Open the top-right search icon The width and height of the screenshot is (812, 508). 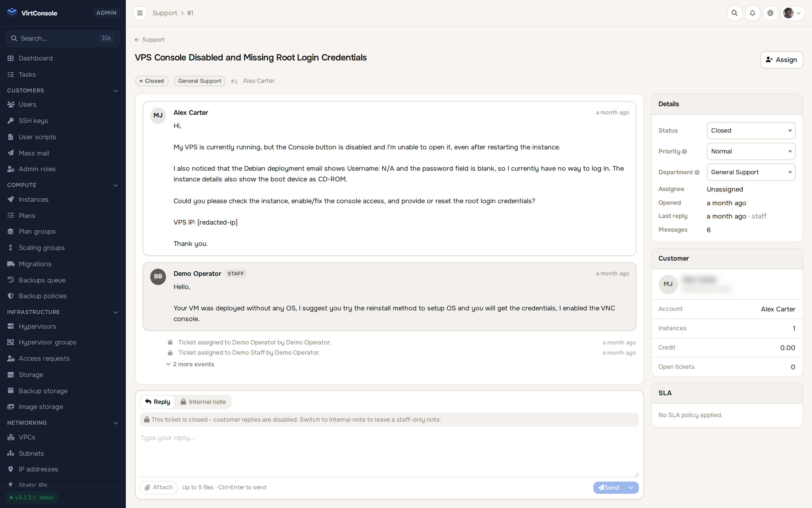pos(735,13)
